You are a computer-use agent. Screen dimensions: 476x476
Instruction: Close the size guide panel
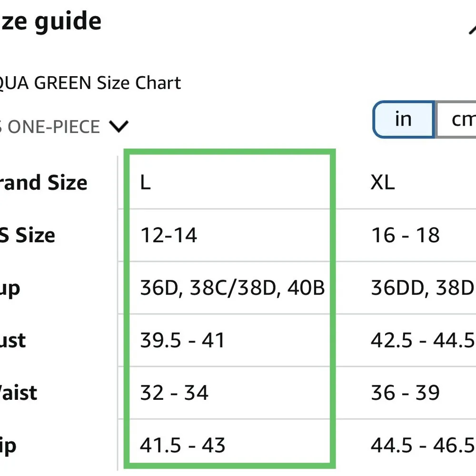471,28
